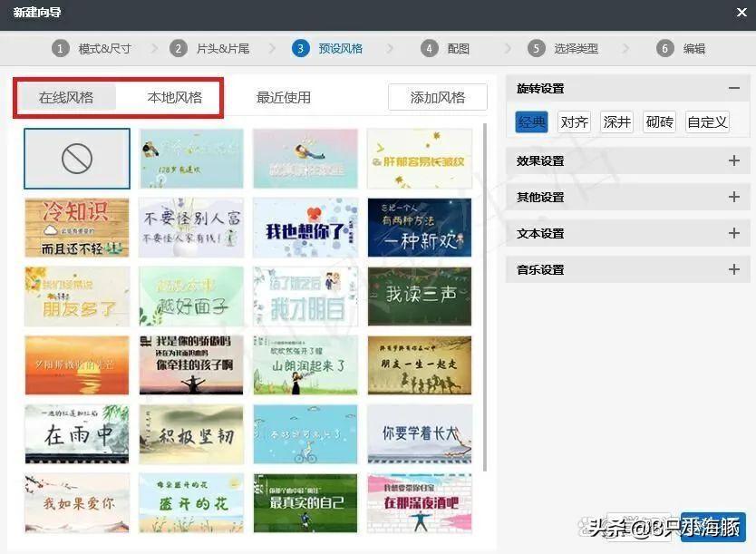This screenshot has width=756, height=554.
Task: Select the 我也想你了 style thumbnail
Action: (305, 227)
